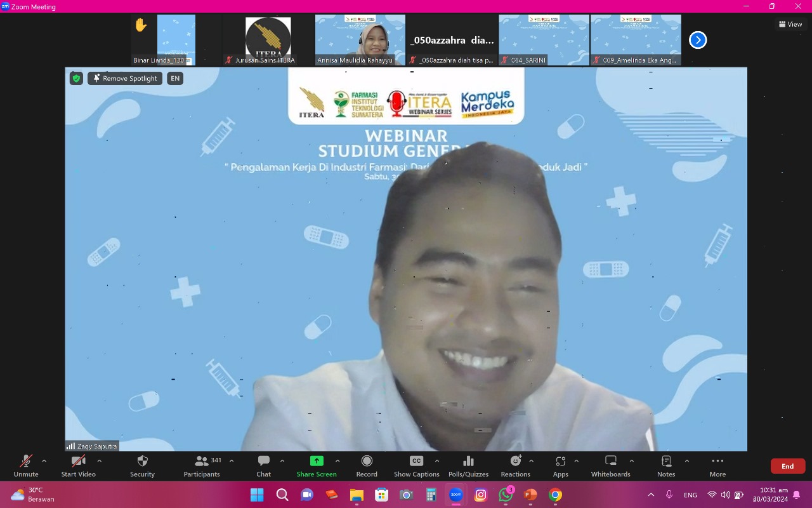Click the red End meeting button
The height and width of the screenshot is (508, 812).
[787, 466]
